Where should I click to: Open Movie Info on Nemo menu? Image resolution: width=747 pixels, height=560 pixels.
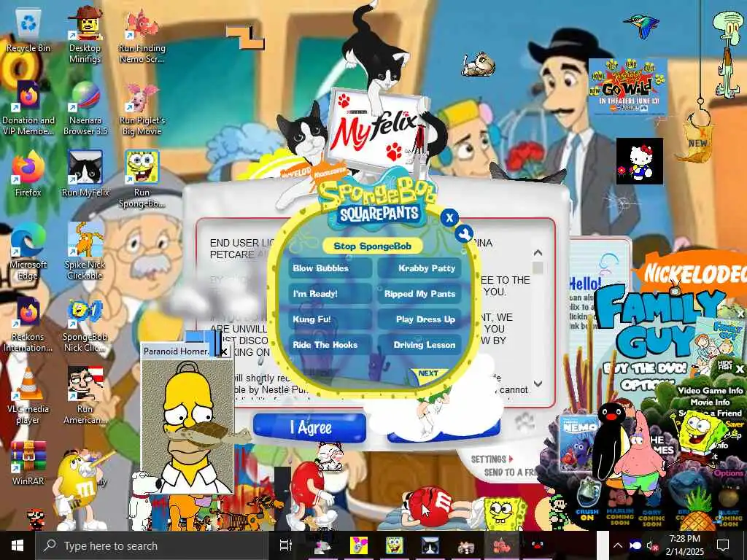(710, 402)
